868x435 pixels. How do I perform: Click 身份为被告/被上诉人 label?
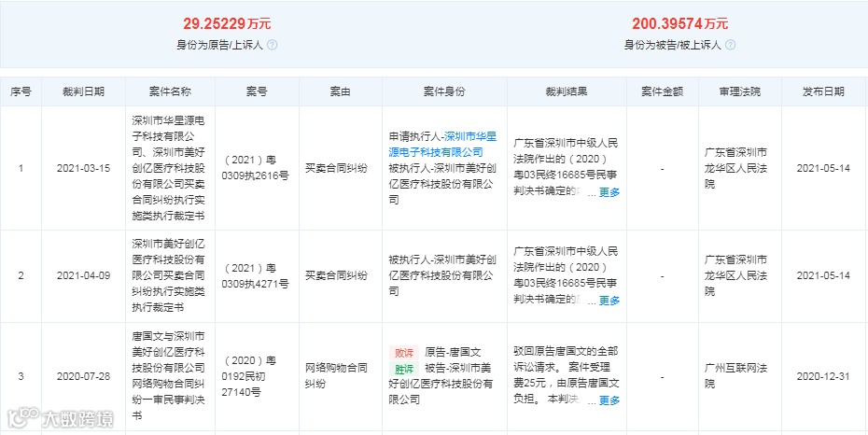tap(673, 46)
